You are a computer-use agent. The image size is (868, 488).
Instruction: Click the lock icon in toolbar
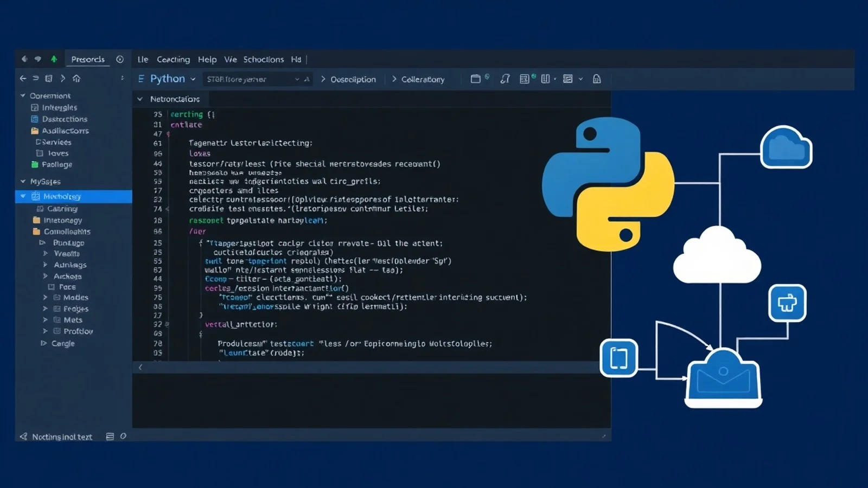coord(597,79)
